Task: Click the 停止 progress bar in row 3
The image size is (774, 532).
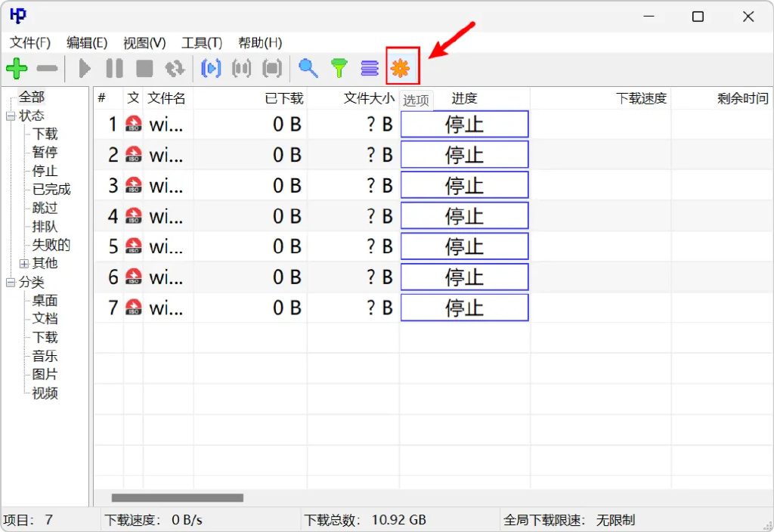Action: click(x=464, y=185)
